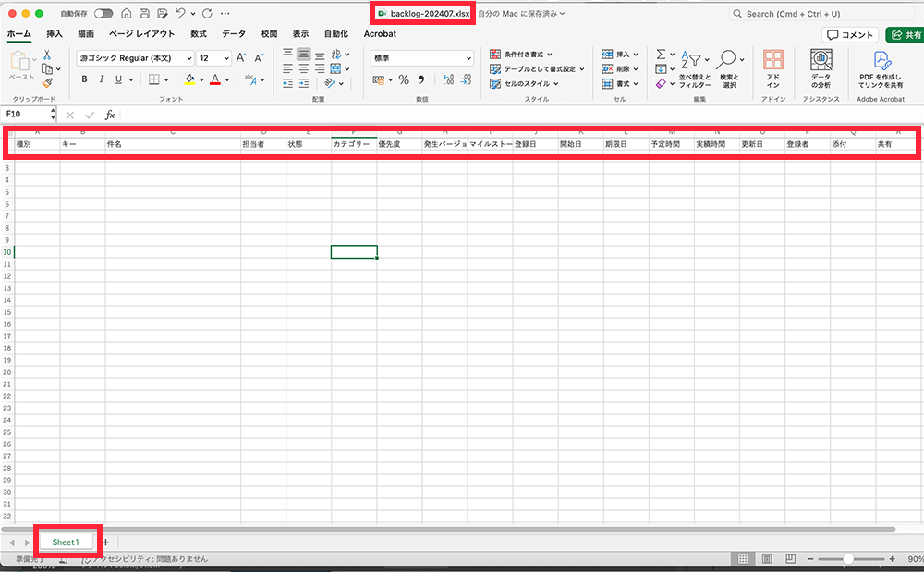Select the 優先度 header cell
924x572 pixels.
click(399, 144)
